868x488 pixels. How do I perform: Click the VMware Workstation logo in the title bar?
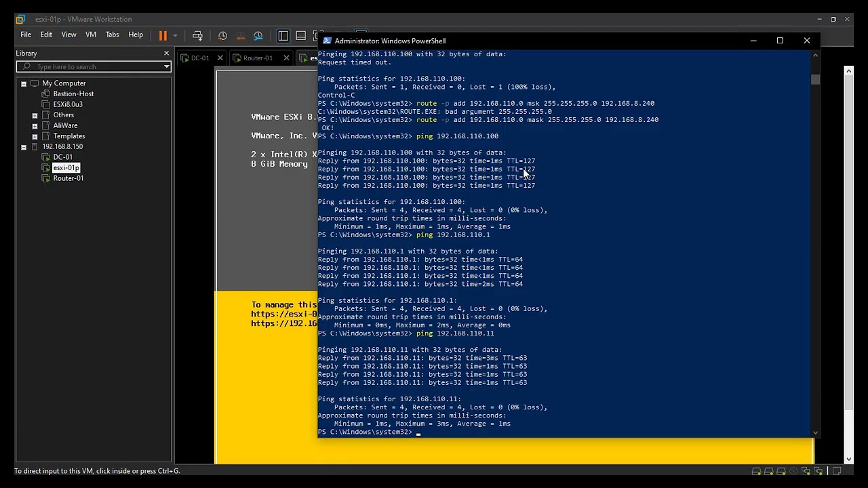pos(20,19)
